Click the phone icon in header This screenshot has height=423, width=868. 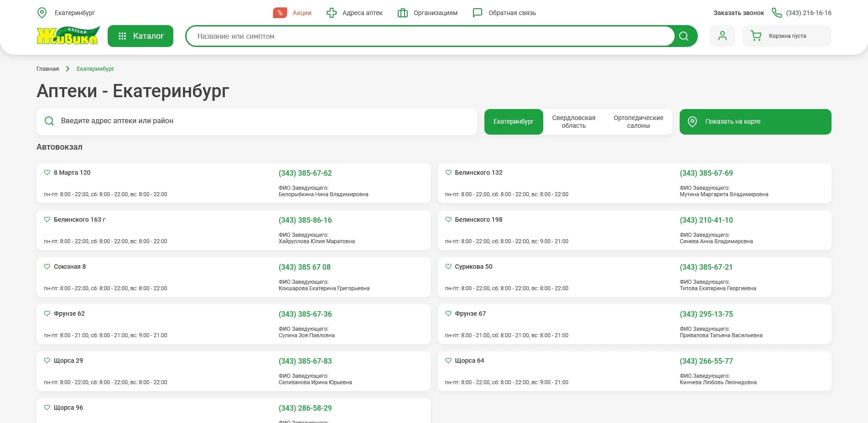(776, 13)
